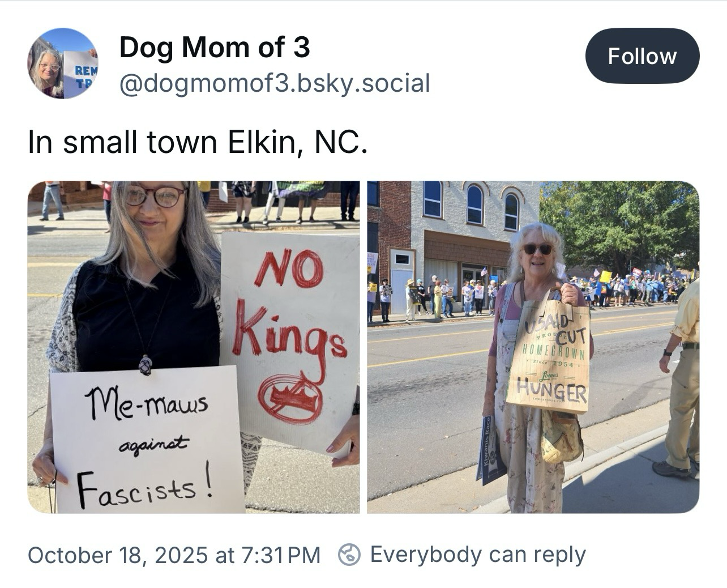Click the man in khaki pants at photo edge
Image resolution: width=727 pixels, height=588 pixels.
683,385
